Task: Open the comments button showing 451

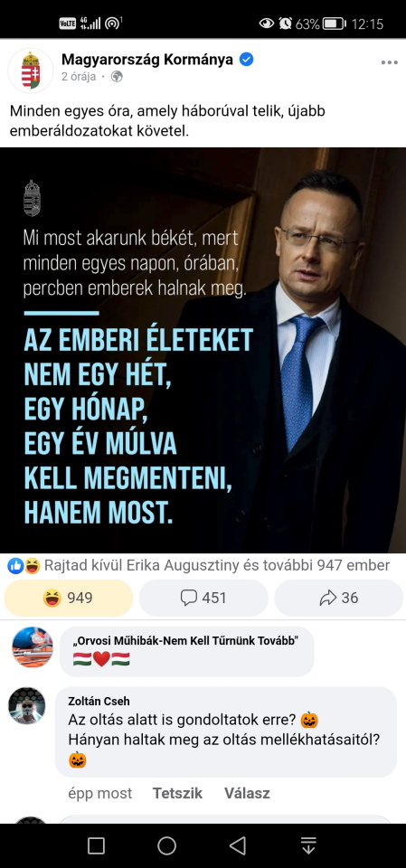Action: (203, 598)
